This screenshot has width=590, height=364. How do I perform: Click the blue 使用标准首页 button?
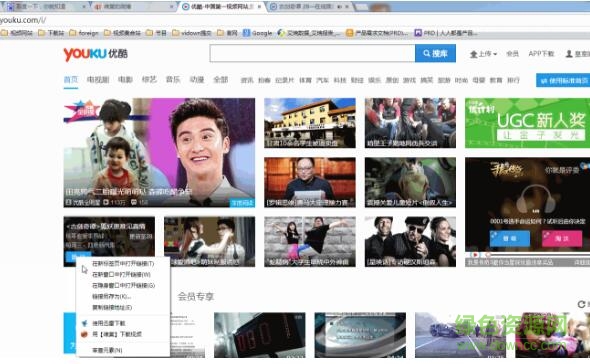click(563, 80)
